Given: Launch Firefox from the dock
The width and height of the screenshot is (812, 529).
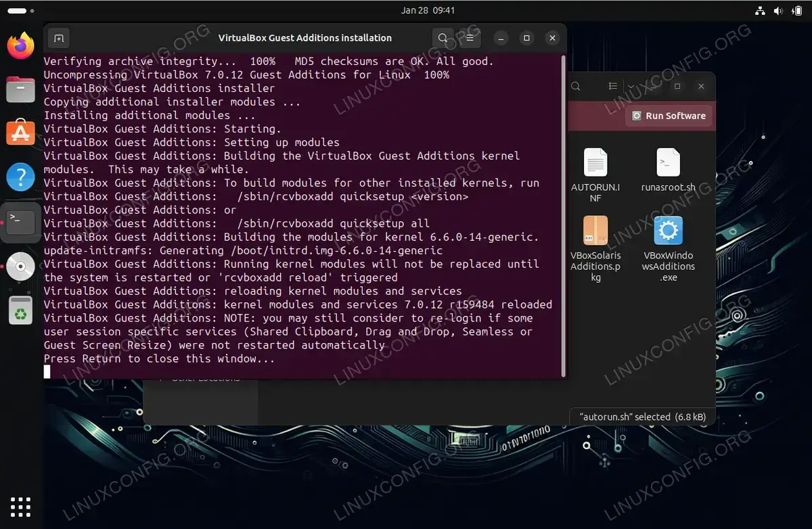Looking at the screenshot, I should point(21,46).
